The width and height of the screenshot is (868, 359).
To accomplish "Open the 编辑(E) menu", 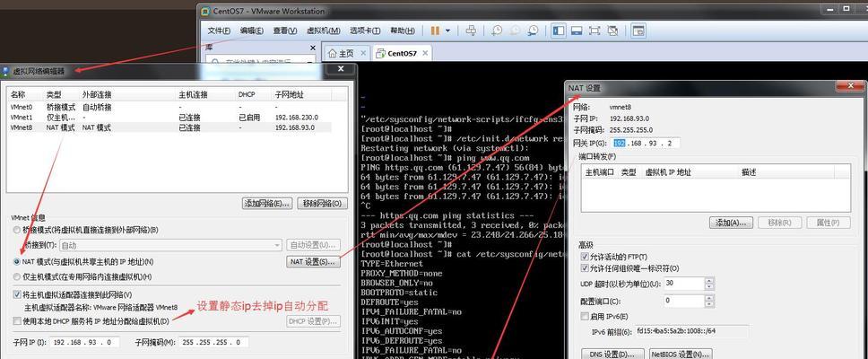I will [251, 31].
